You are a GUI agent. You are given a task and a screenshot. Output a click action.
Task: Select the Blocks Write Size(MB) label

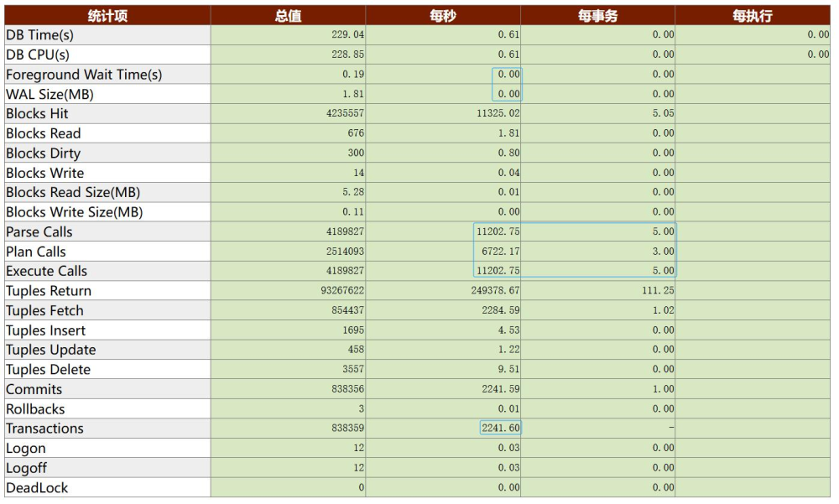pyautogui.click(x=75, y=212)
